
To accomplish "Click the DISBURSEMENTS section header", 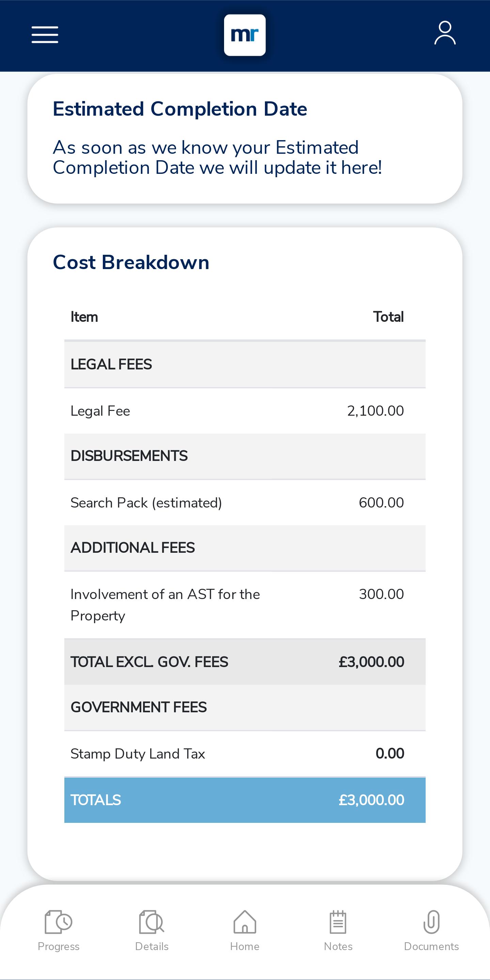I will [x=245, y=456].
